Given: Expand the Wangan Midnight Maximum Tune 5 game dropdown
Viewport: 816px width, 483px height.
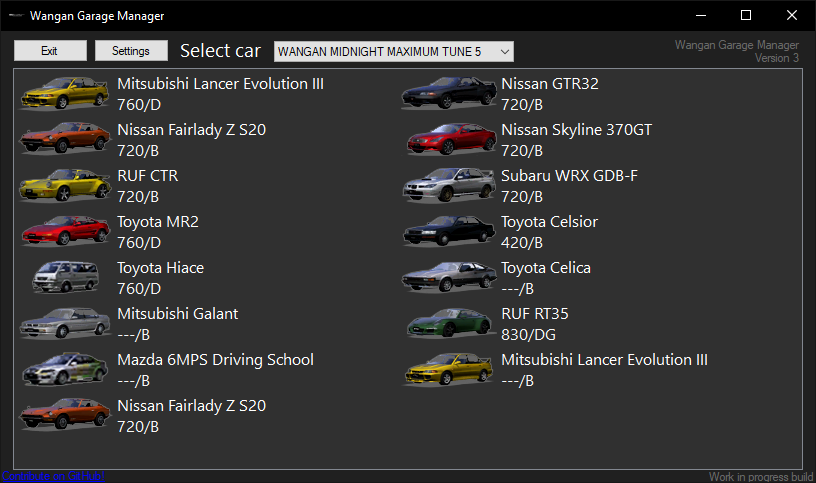Looking at the screenshot, I should pyautogui.click(x=394, y=52).
